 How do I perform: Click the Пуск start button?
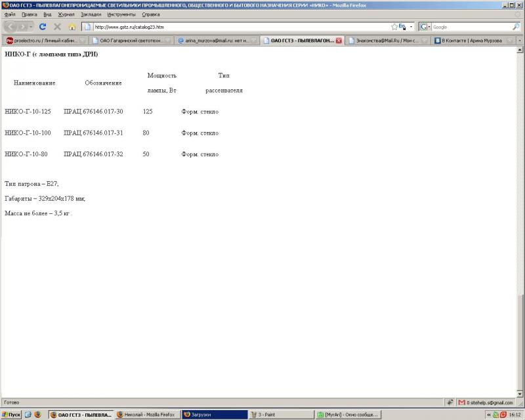(x=11, y=415)
